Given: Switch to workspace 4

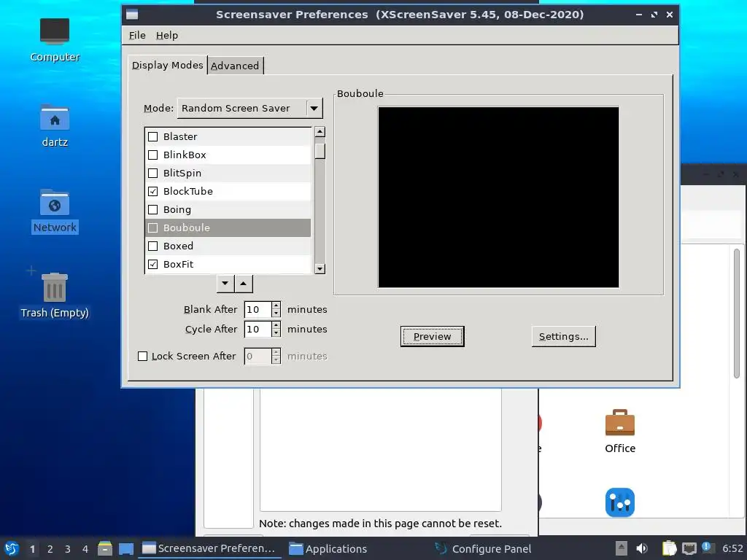Looking at the screenshot, I should coord(85,548).
